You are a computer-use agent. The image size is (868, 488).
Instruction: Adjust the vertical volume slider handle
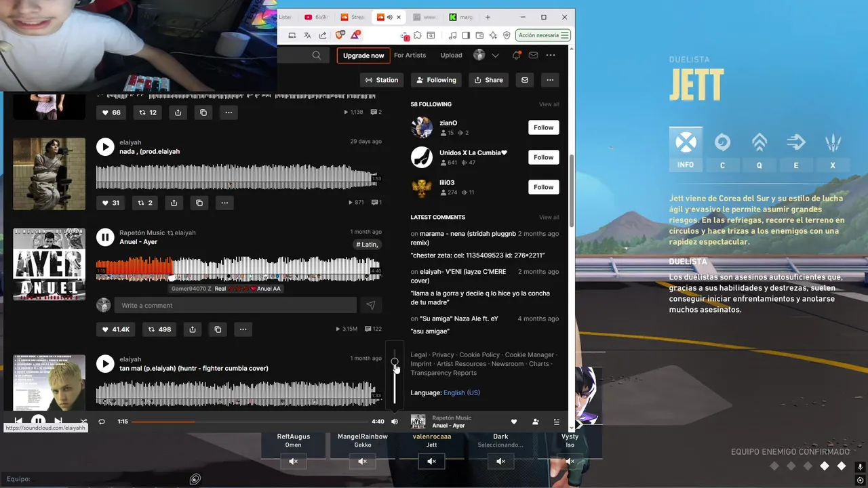coord(395,362)
